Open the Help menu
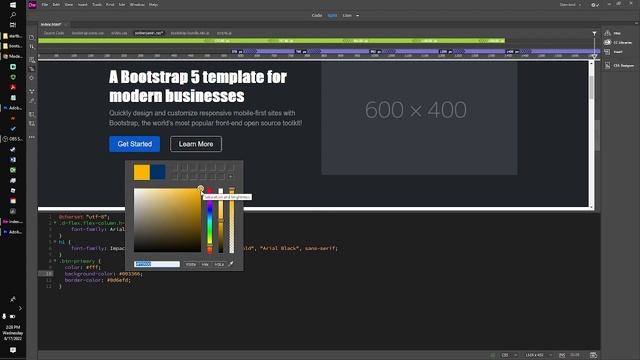Image resolution: width=640 pixels, height=360 pixels. (x=153, y=5)
